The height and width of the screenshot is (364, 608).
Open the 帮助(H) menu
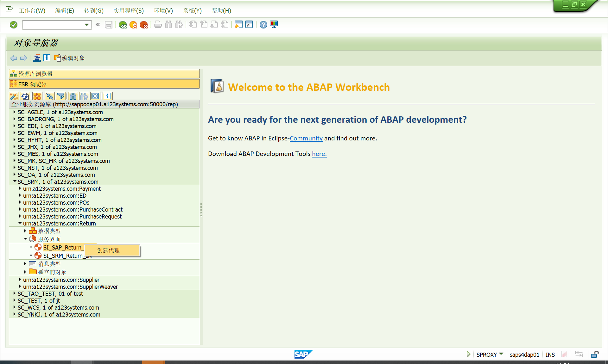tap(221, 11)
